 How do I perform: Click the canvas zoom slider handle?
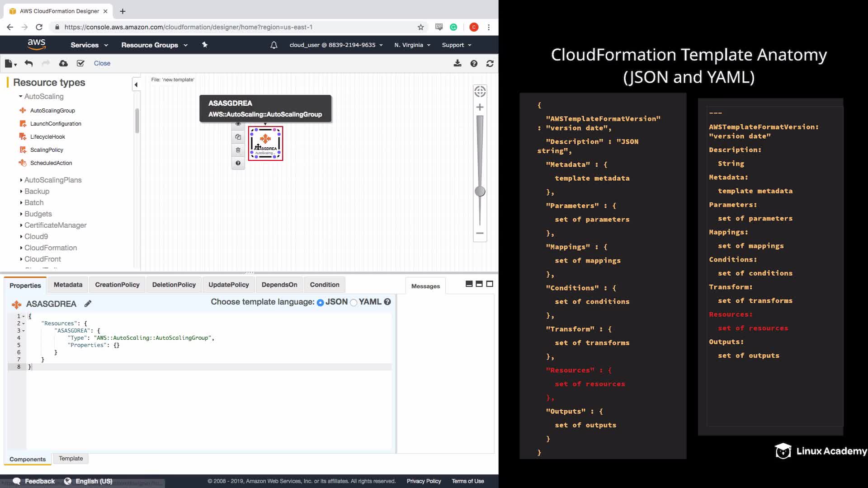(480, 191)
